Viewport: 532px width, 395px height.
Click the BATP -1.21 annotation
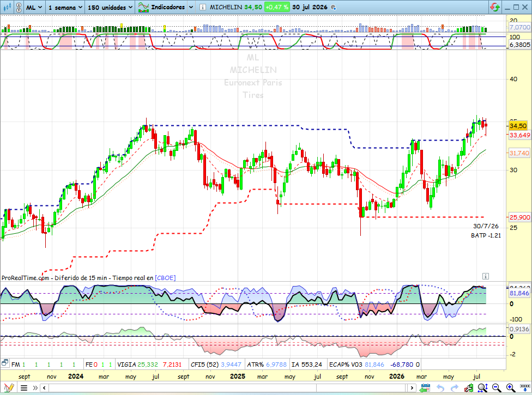point(486,235)
